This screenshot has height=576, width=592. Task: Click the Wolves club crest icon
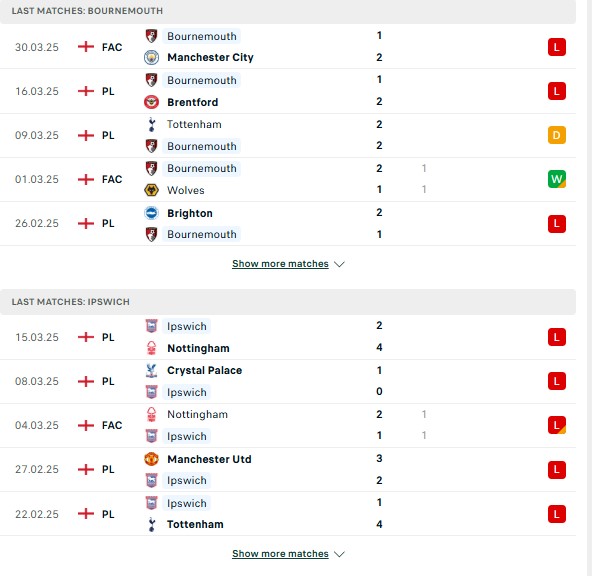[151, 190]
